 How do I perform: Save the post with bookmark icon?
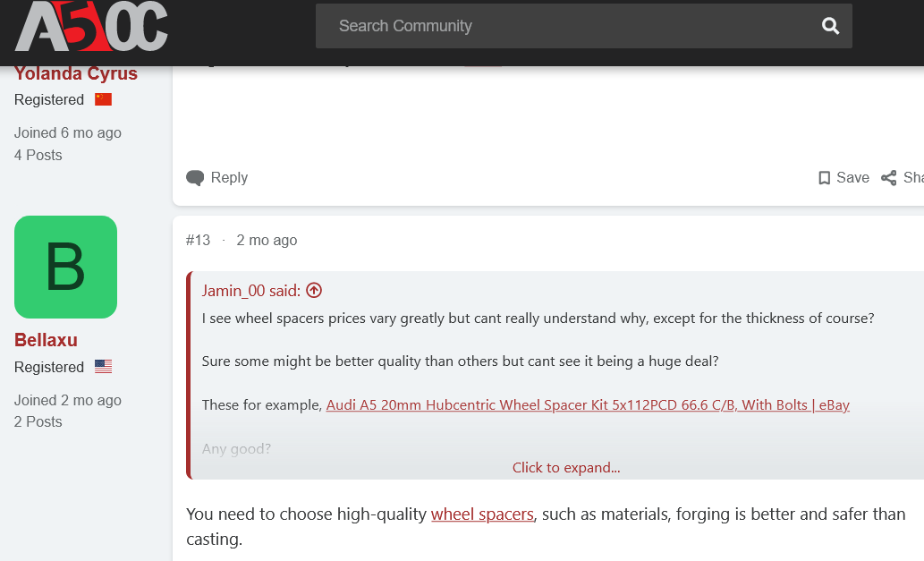[x=843, y=178]
